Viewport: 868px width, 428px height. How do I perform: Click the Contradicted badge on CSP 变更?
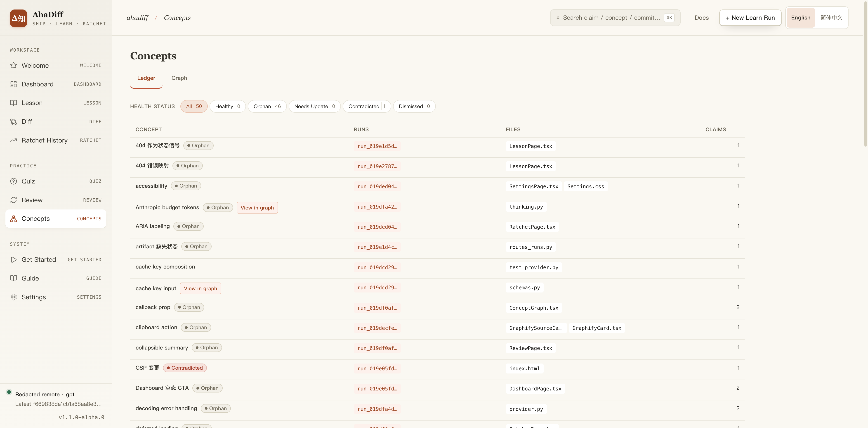185,368
